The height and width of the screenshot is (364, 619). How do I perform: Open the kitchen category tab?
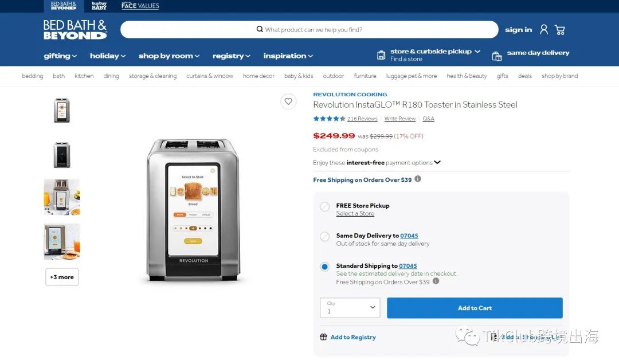coord(84,76)
